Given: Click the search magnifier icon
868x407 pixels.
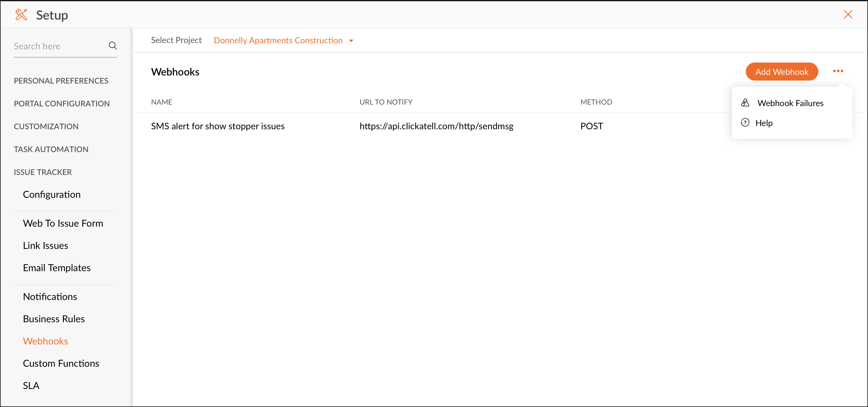Looking at the screenshot, I should click(113, 46).
